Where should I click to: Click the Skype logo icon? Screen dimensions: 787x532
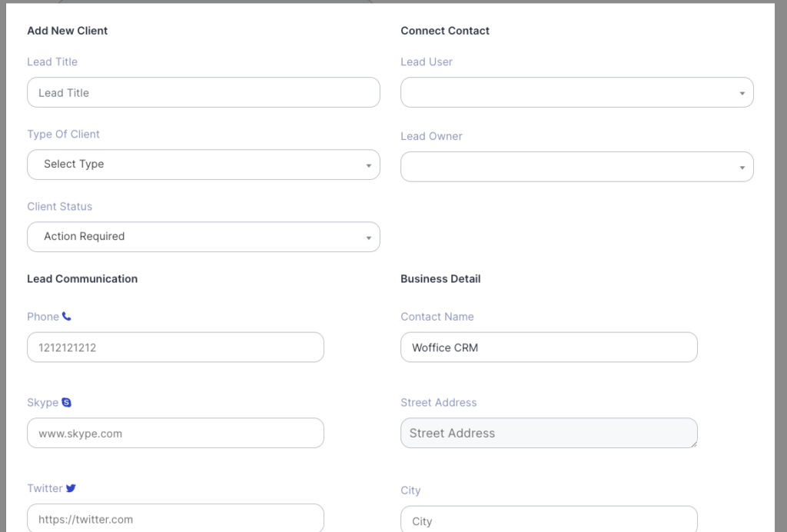point(67,403)
